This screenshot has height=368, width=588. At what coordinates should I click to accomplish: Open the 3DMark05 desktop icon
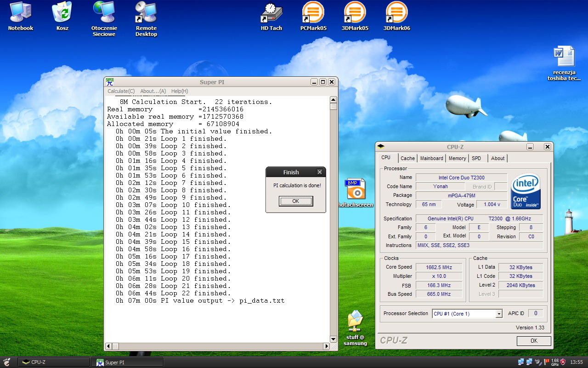[x=355, y=13]
